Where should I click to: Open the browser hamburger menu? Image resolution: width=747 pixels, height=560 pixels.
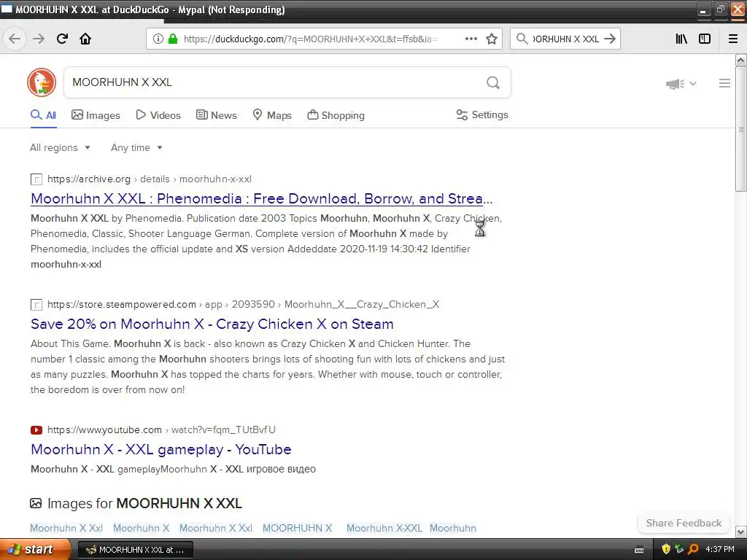(x=733, y=39)
